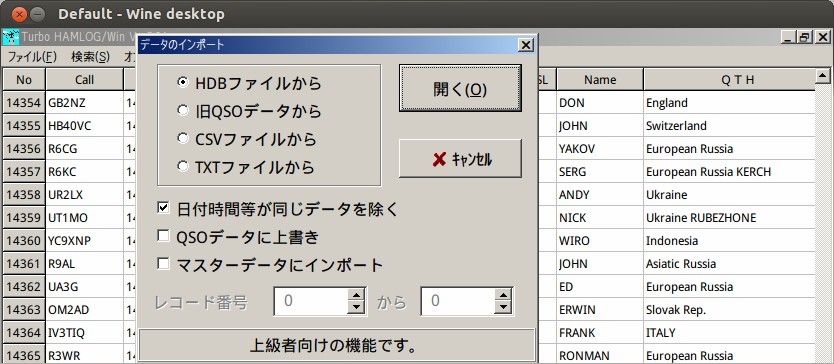Click QTH cell Slovak Rep.

pyautogui.click(x=729, y=310)
